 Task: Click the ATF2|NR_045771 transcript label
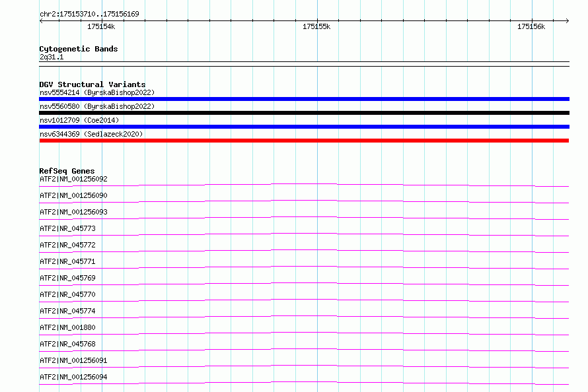[67, 261]
